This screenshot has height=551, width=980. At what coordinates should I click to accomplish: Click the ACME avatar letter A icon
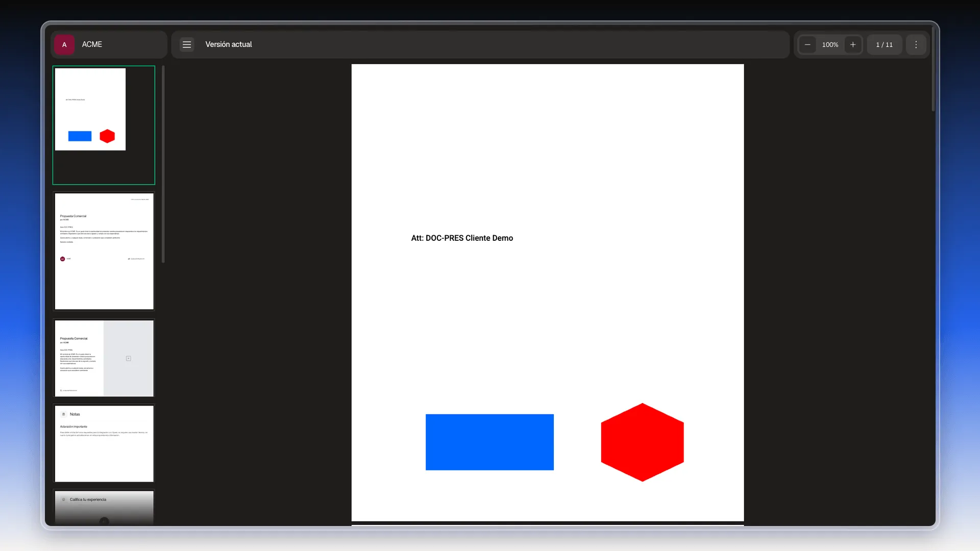64,45
